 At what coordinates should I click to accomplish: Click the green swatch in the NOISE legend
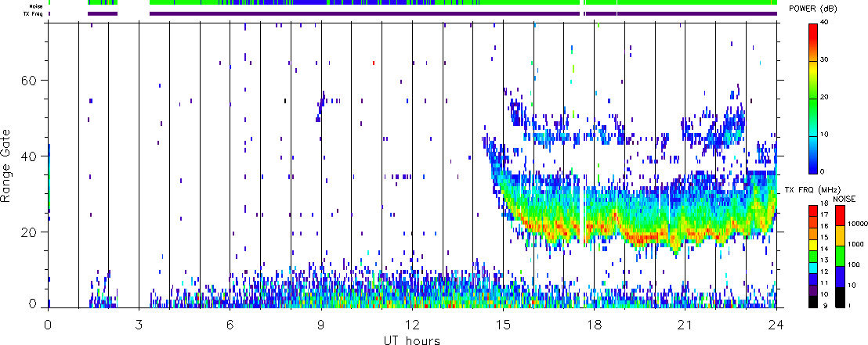[x=841, y=256]
